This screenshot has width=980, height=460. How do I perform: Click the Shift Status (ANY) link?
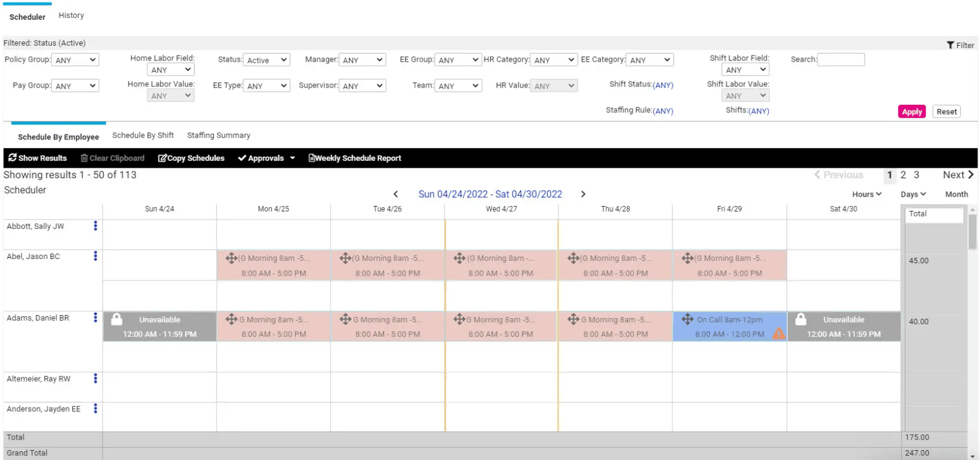click(663, 85)
